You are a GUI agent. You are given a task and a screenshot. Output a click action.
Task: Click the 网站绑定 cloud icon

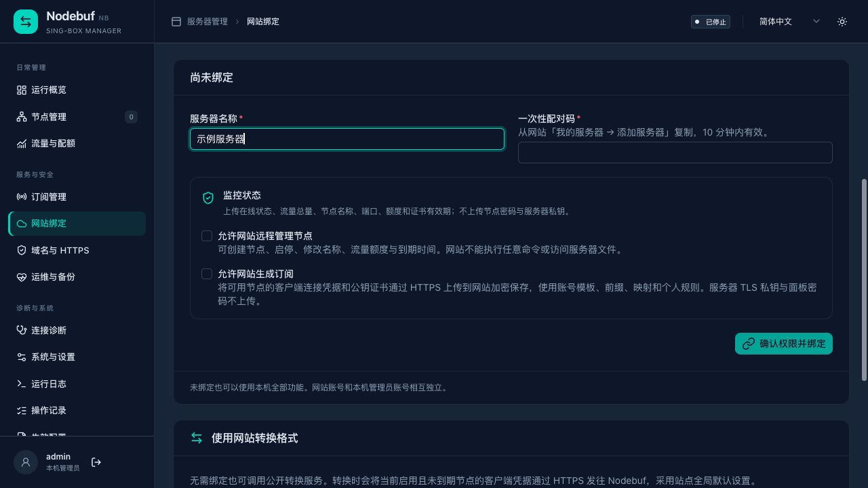click(22, 224)
